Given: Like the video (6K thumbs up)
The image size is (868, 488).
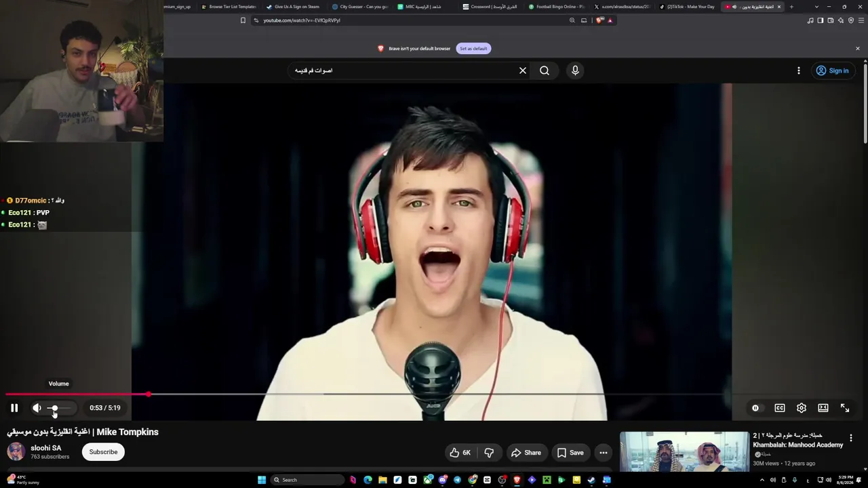Looking at the screenshot, I should [460, 453].
